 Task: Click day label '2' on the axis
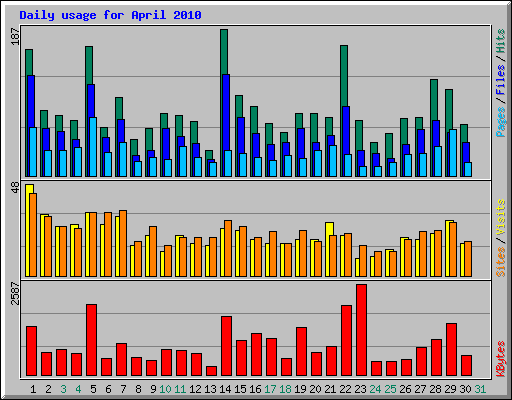click(48, 389)
